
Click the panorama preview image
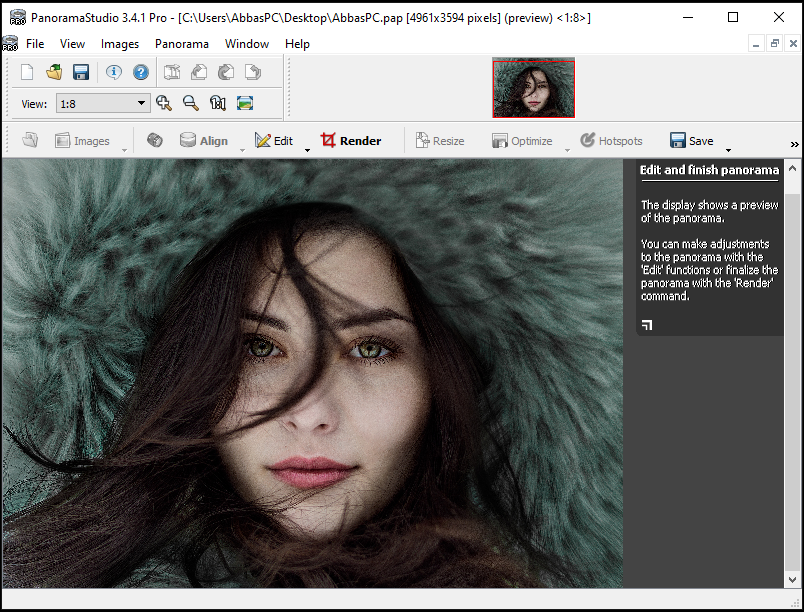(312, 373)
